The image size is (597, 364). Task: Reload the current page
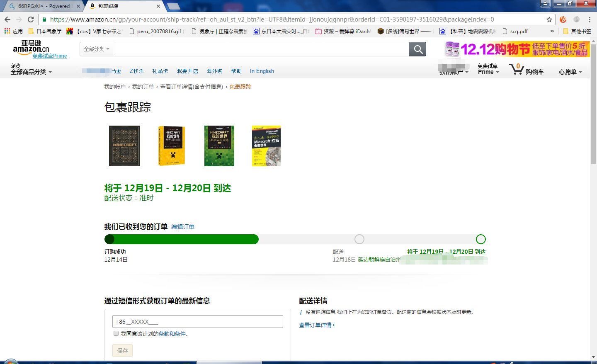tap(31, 19)
